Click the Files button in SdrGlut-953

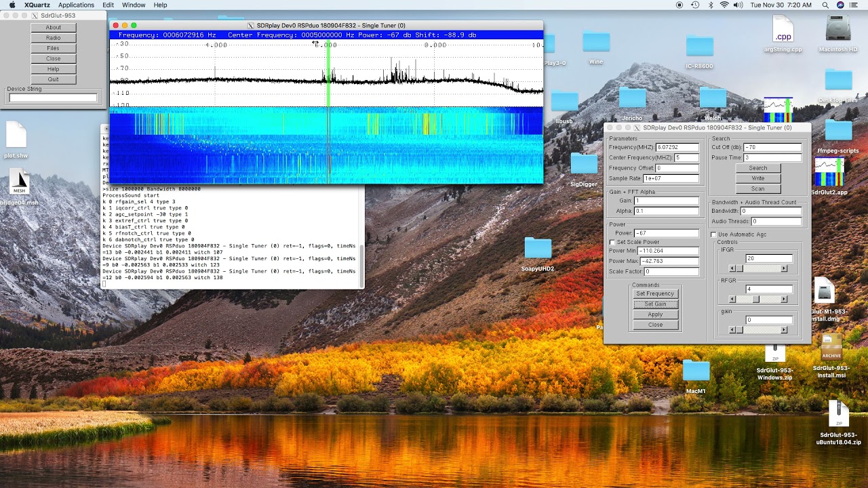(54, 48)
